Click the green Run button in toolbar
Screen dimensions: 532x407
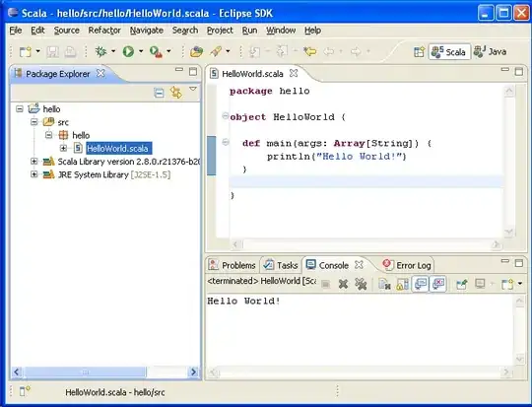[128, 51]
